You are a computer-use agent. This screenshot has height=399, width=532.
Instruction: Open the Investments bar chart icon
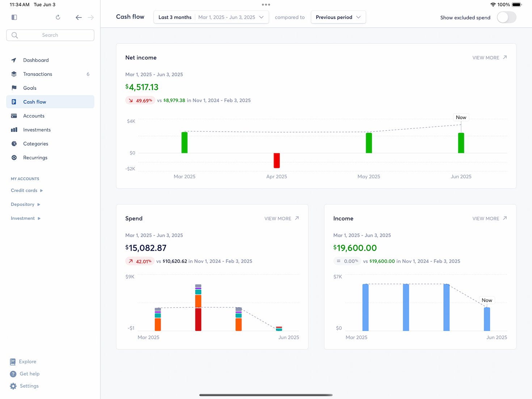14,130
